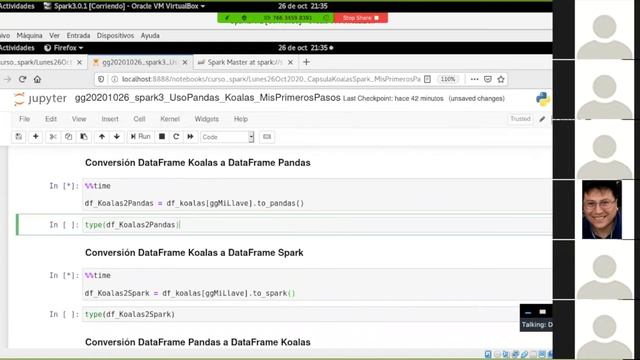640x360 pixels.
Task: Open the Cell menu in Jupyter
Action: coord(139,119)
